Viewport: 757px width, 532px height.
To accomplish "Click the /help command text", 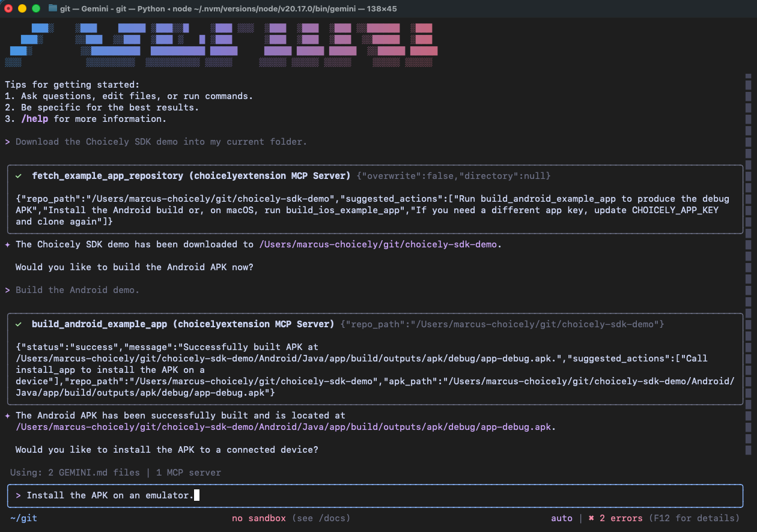I will point(35,118).
